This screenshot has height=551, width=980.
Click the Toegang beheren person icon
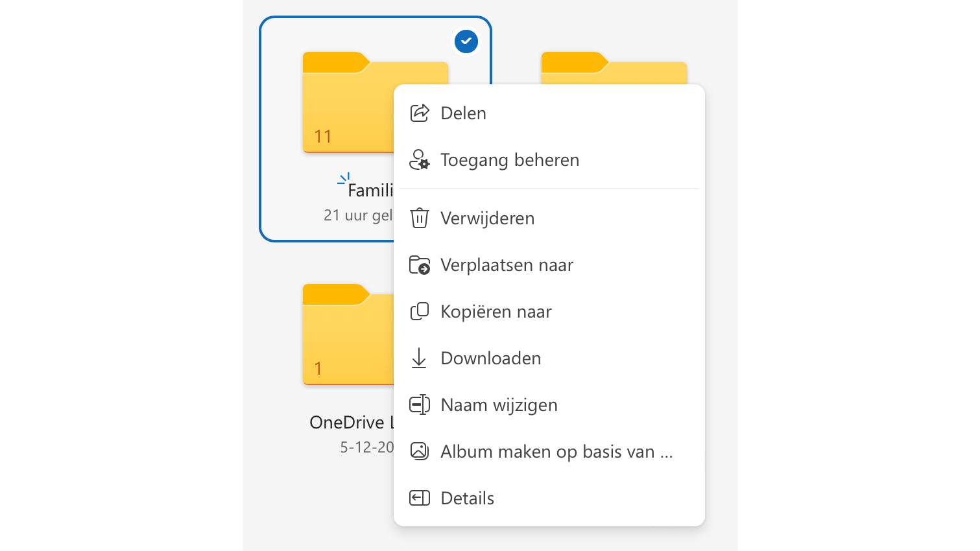pos(420,159)
